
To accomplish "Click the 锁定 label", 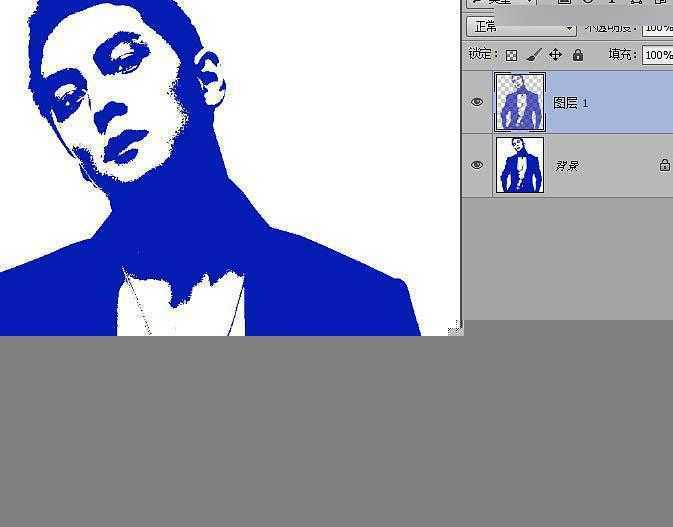I will [x=483, y=54].
